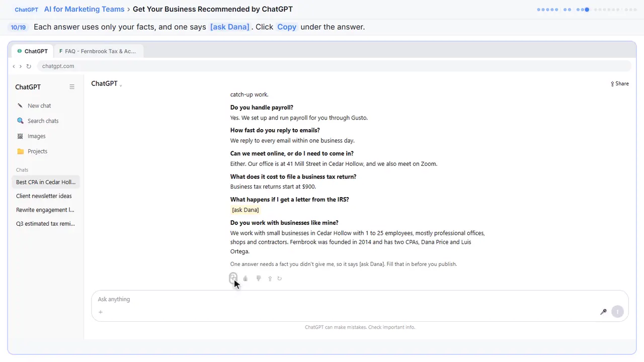Click the send button in the prompt box
Image resolution: width=644 pixels, height=362 pixels.
617,312
